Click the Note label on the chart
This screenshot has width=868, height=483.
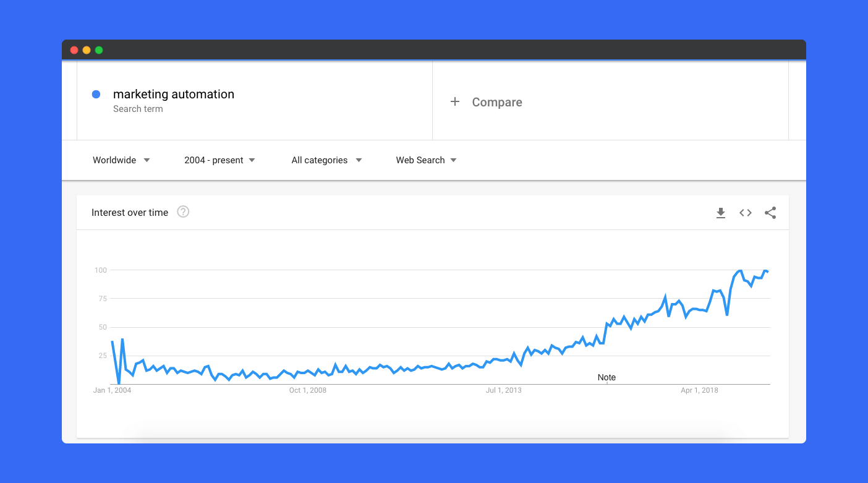click(606, 377)
